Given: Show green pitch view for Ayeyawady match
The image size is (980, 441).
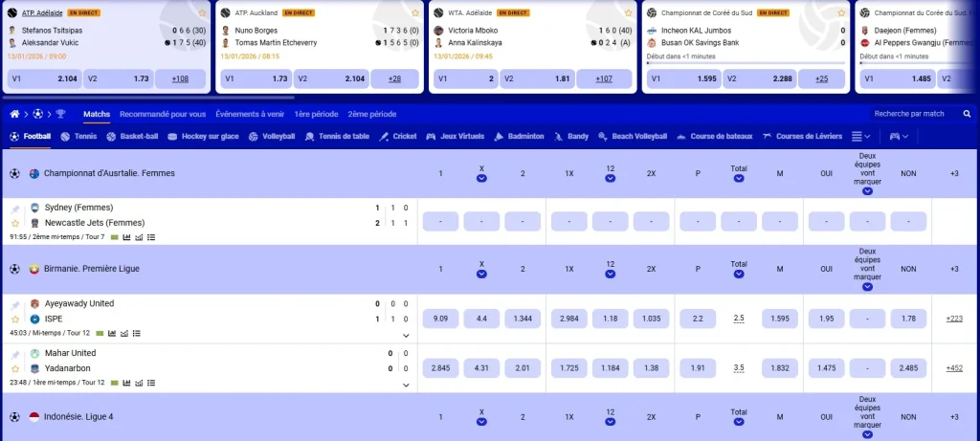Looking at the screenshot, I should (x=100, y=333).
